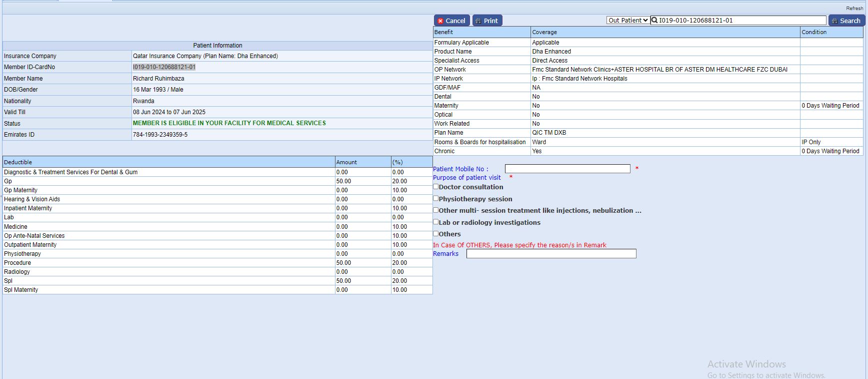The height and width of the screenshot is (379, 868).
Task: Click the icon on the Search button
Action: pyautogui.click(x=834, y=21)
